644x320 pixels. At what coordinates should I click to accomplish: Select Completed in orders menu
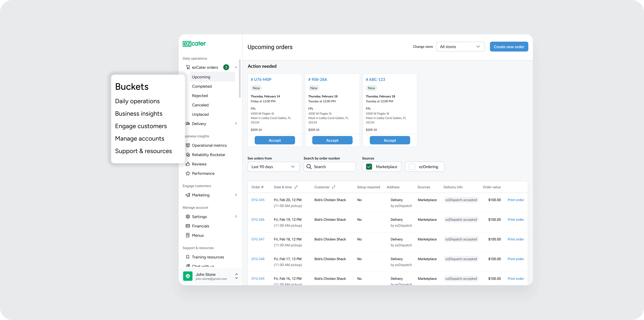tap(202, 86)
